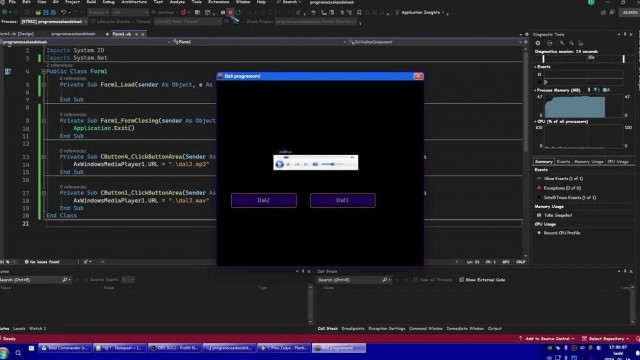
Task: Collapse the CPU graph section
Action: point(536,122)
